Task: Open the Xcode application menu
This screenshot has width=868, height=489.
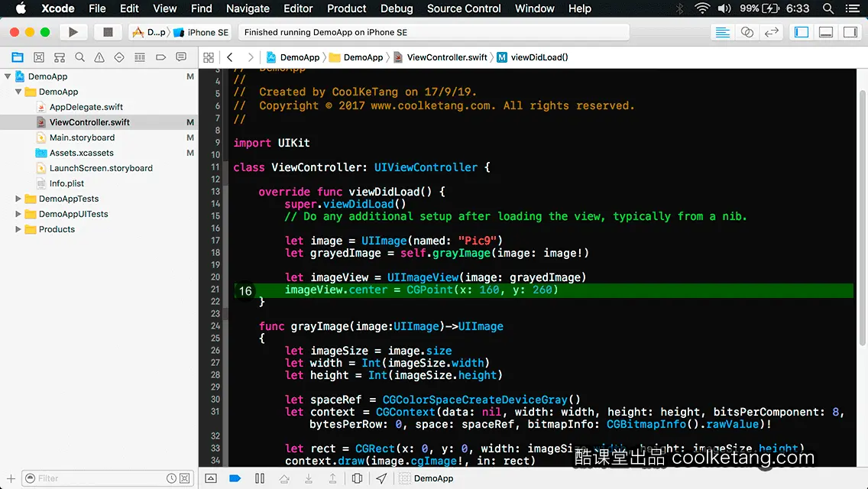Action: click(57, 8)
